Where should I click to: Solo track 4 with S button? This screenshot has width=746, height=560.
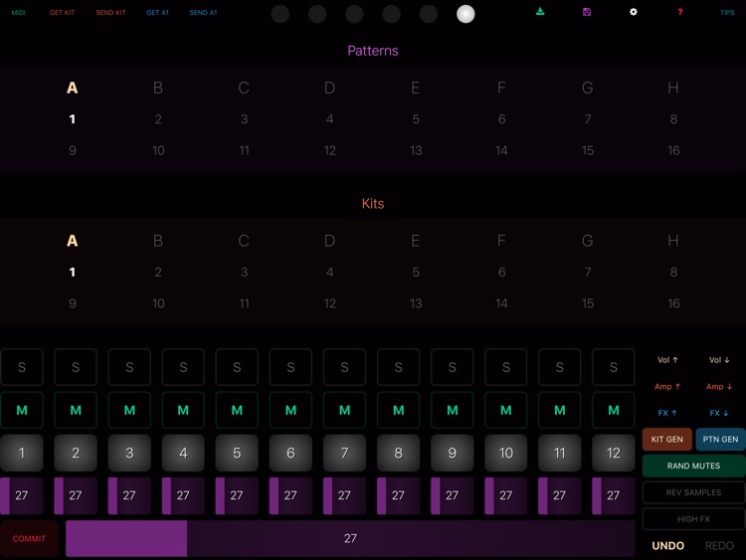[183, 367]
